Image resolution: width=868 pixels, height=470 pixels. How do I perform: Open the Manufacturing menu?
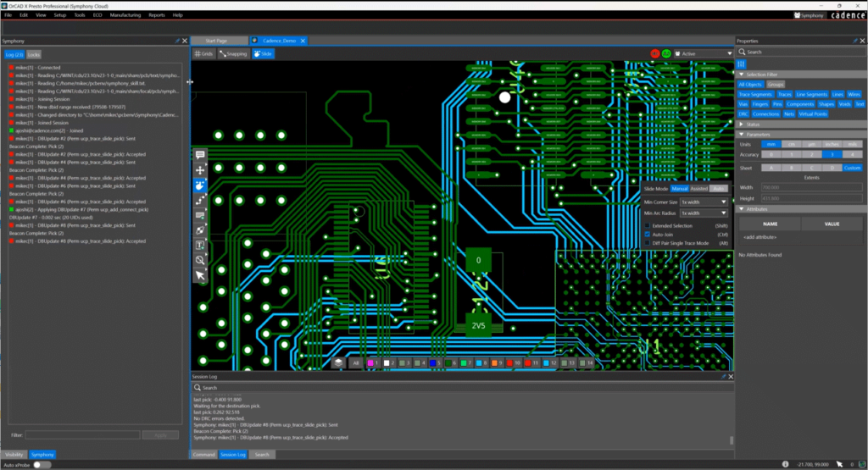[x=125, y=15]
